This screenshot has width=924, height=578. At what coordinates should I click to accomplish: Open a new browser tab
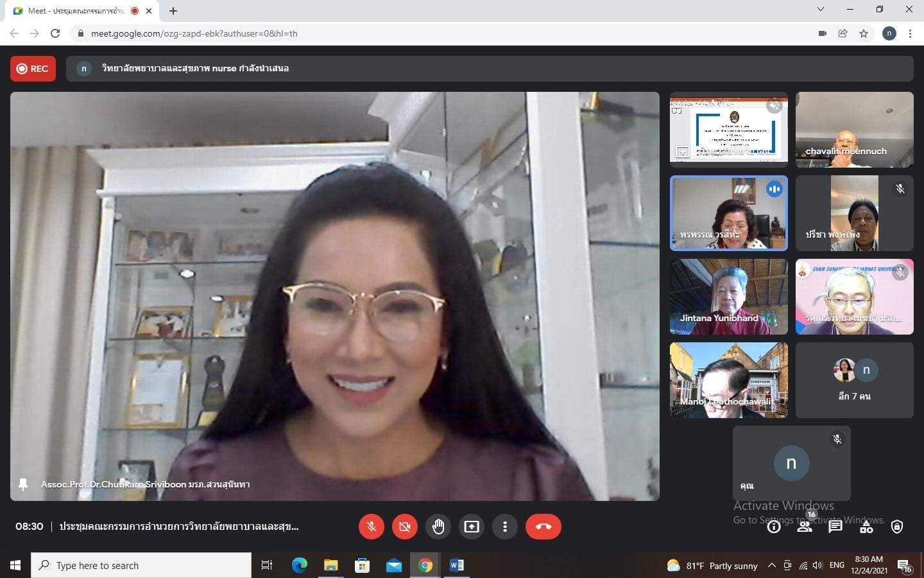(x=173, y=11)
